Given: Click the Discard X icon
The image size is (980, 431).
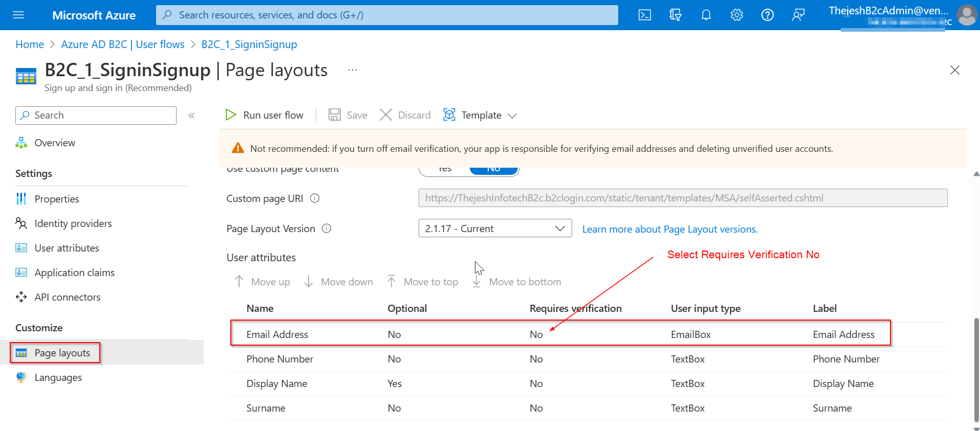Looking at the screenshot, I should click(x=386, y=115).
